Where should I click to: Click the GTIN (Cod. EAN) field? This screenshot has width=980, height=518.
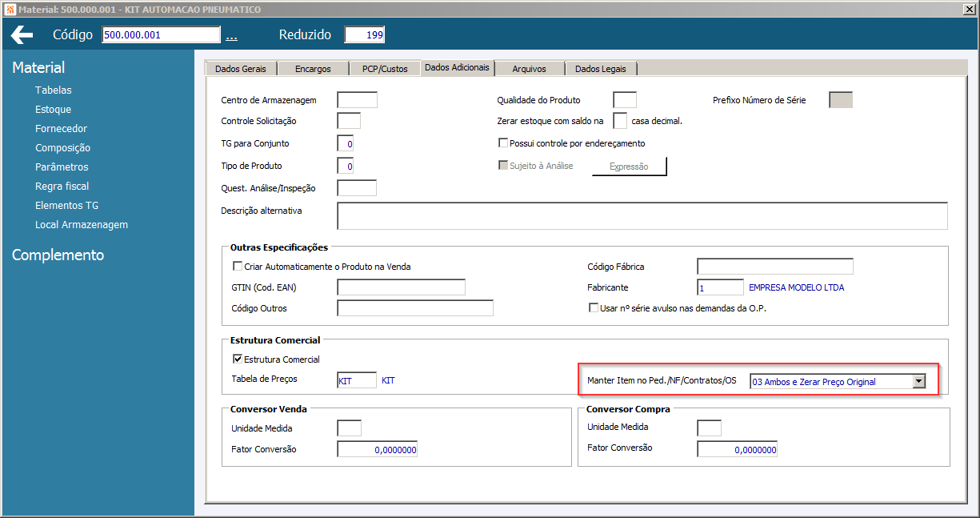401,287
